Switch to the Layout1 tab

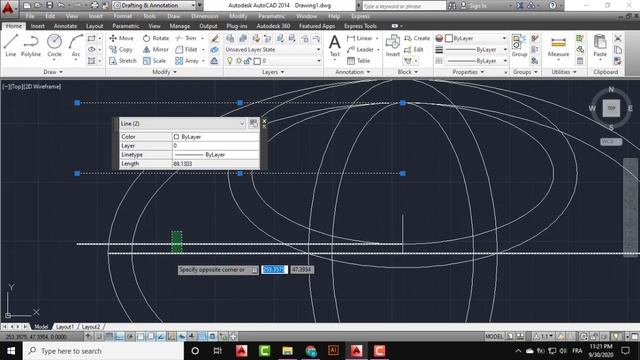65,327
